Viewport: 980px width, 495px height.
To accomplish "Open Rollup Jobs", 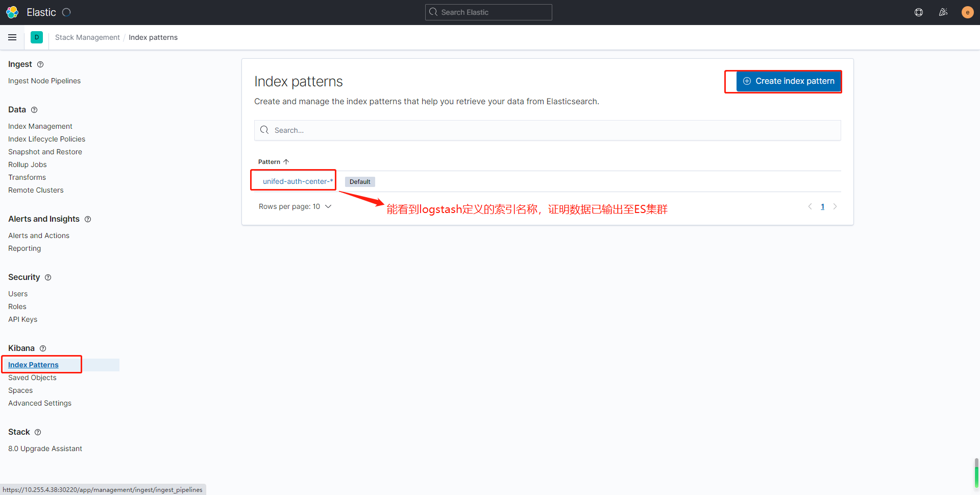I will click(x=28, y=164).
